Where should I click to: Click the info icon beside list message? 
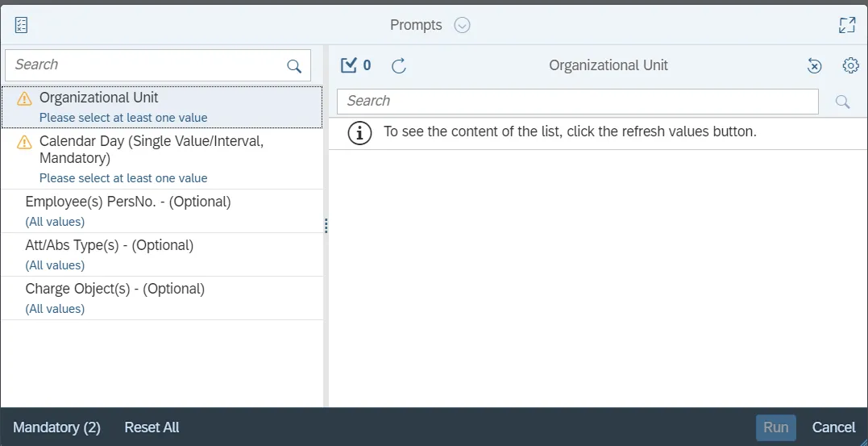pyautogui.click(x=359, y=132)
